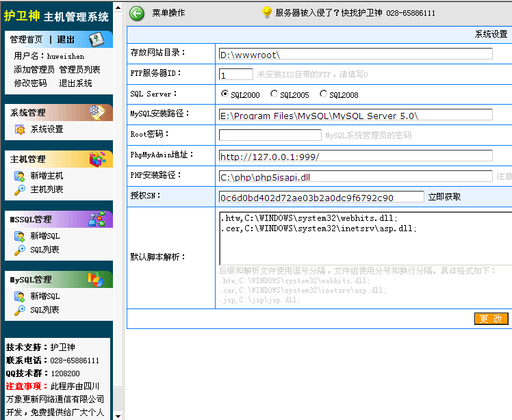Click the lightbulb icon in top banner
512x420 pixels.
coord(267,12)
